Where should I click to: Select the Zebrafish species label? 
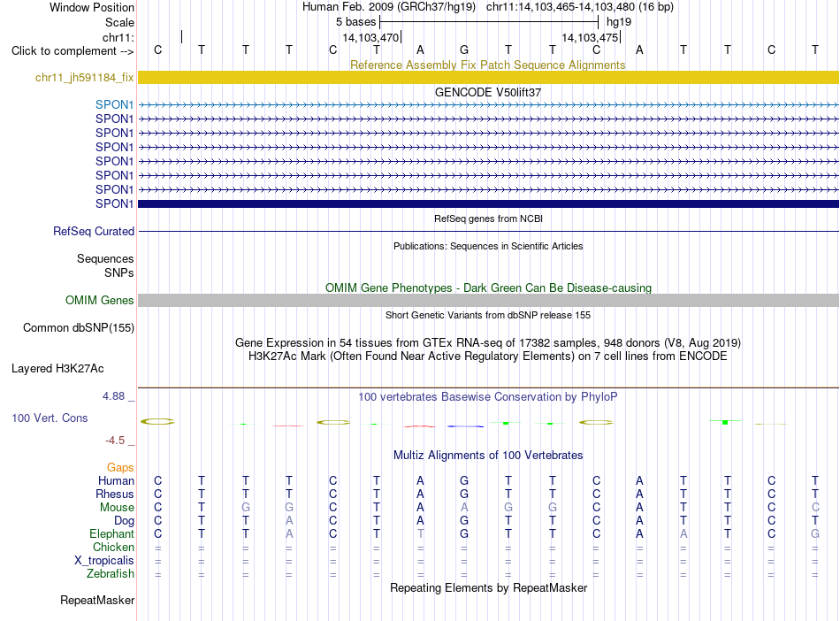click(x=110, y=573)
